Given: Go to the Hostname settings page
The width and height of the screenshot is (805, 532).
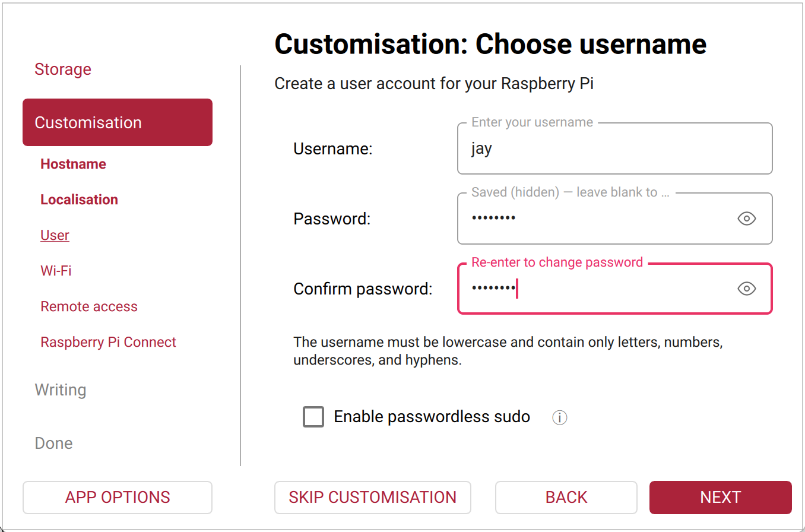Looking at the screenshot, I should click(73, 164).
